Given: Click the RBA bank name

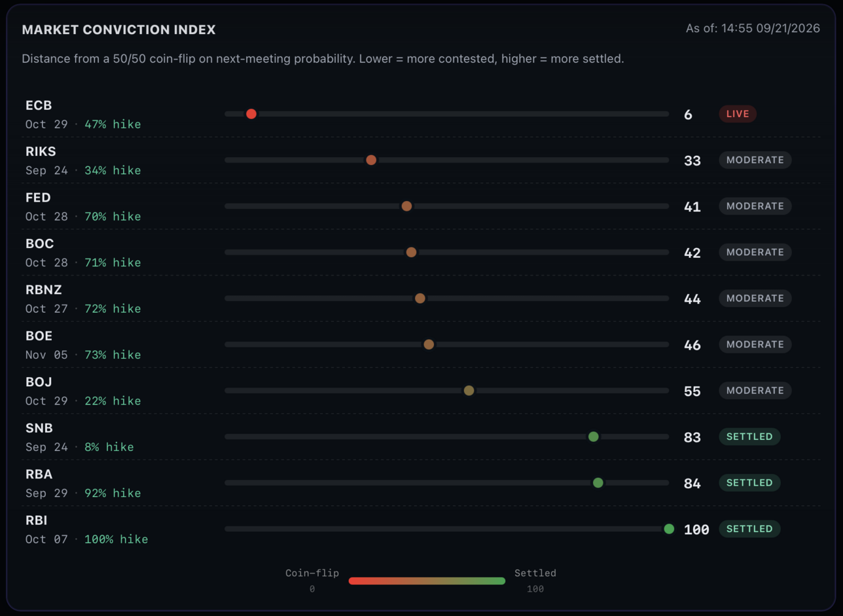Looking at the screenshot, I should point(39,475).
